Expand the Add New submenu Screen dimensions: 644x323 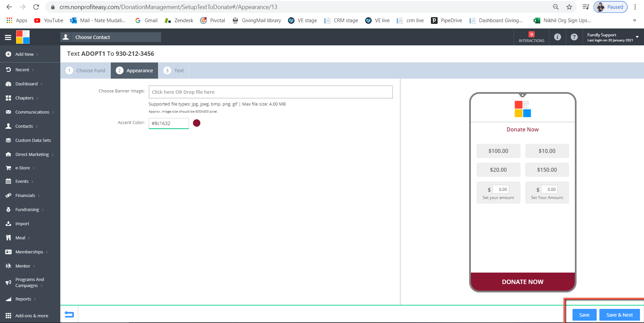pyautogui.click(x=37, y=54)
